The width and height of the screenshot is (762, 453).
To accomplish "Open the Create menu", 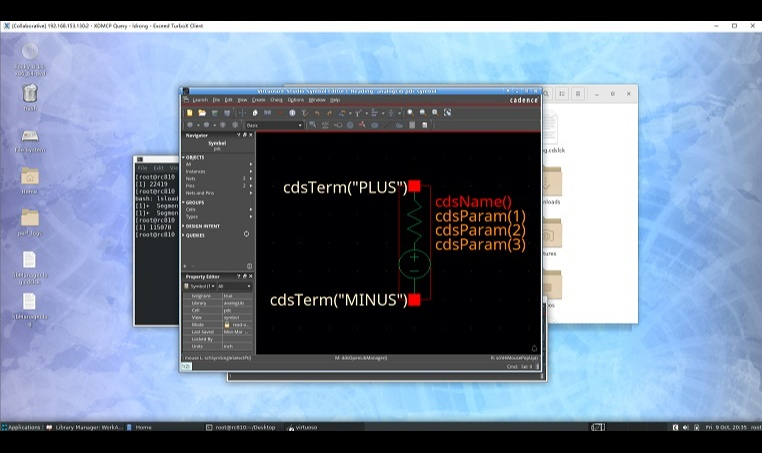I will pyautogui.click(x=259, y=100).
